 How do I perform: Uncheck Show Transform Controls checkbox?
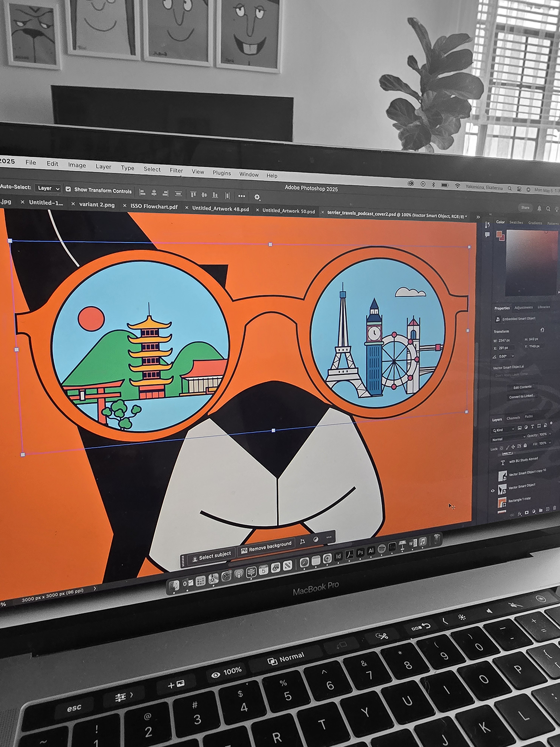click(68, 189)
